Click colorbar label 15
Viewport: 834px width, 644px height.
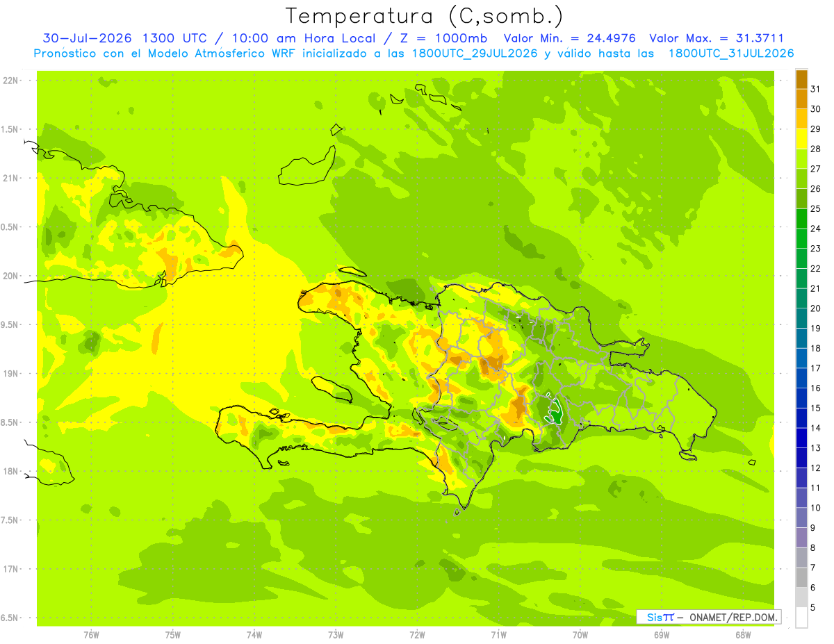coord(816,408)
